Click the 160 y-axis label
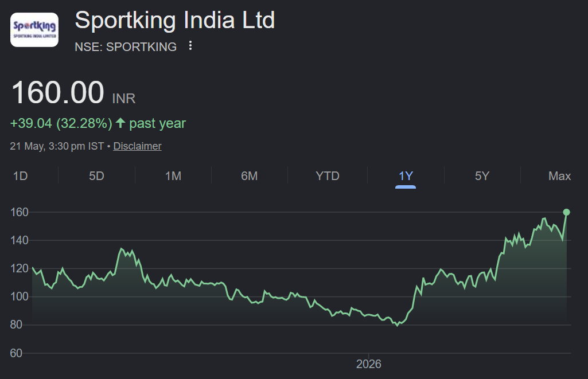Image resolution: width=588 pixels, height=379 pixels. [20, 212]
